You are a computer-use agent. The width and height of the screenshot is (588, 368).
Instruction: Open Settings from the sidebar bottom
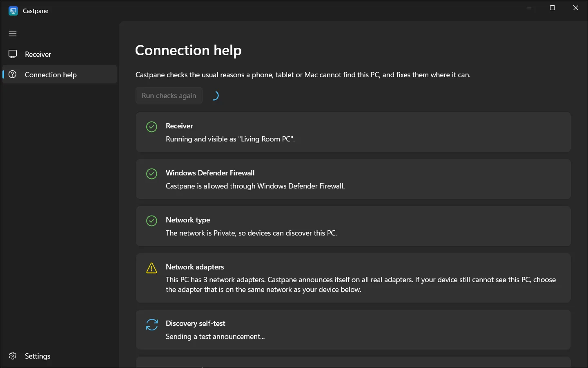[60, 356]
